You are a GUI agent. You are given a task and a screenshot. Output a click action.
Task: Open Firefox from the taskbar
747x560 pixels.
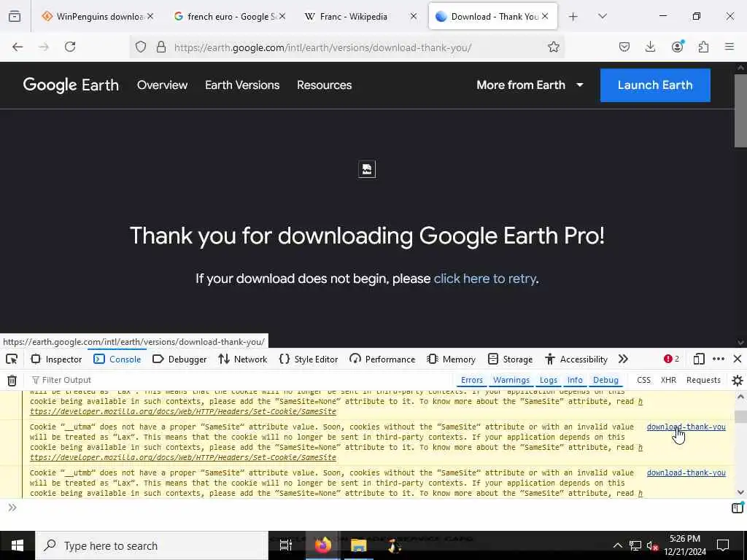pos(322,545)
